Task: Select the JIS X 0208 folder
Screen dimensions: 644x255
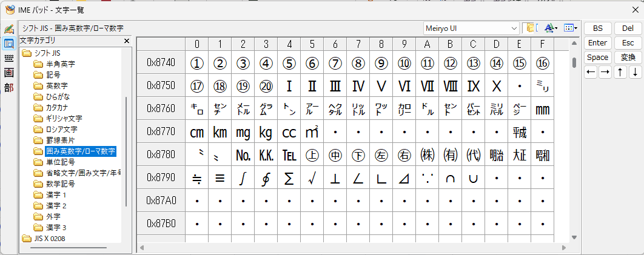Action: click(x=44, y=238)
